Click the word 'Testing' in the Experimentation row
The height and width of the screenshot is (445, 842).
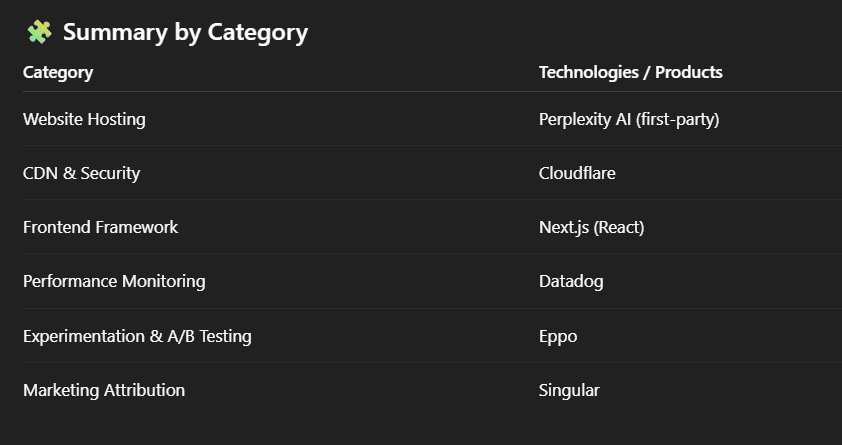pyautogui.click(x=225, y=336)
